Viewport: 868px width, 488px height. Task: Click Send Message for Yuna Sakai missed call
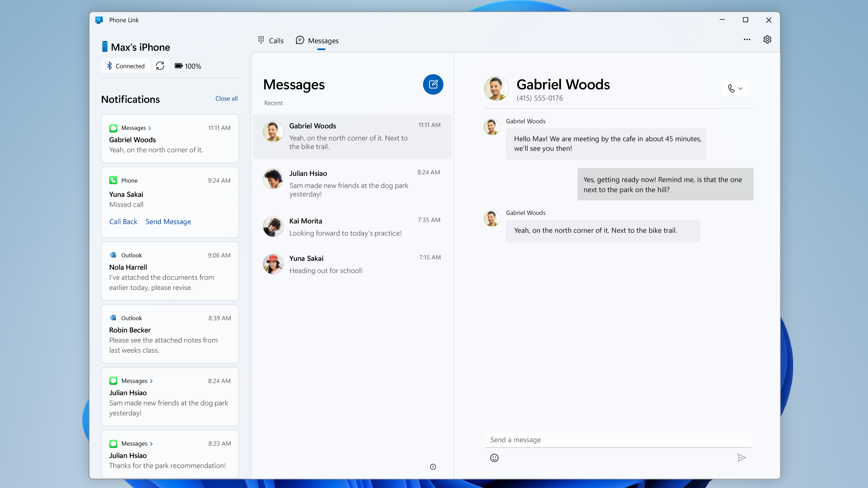[x=168, y=221]
